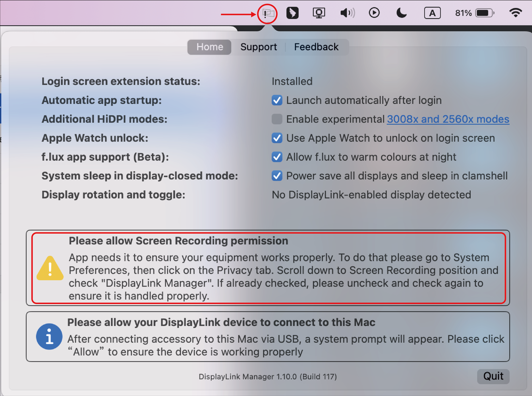Disable Allow f.lux to warm colours checkbox
The image size is (532, 396).
(x=277, y=157)
